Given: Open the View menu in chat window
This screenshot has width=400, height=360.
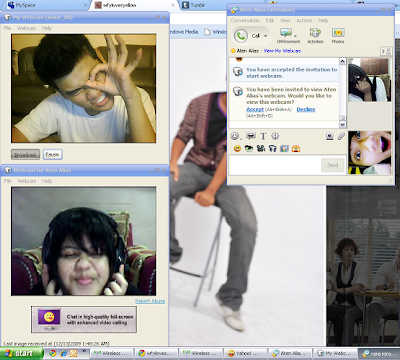Looking at the screenshot, I should coord(285,20).
